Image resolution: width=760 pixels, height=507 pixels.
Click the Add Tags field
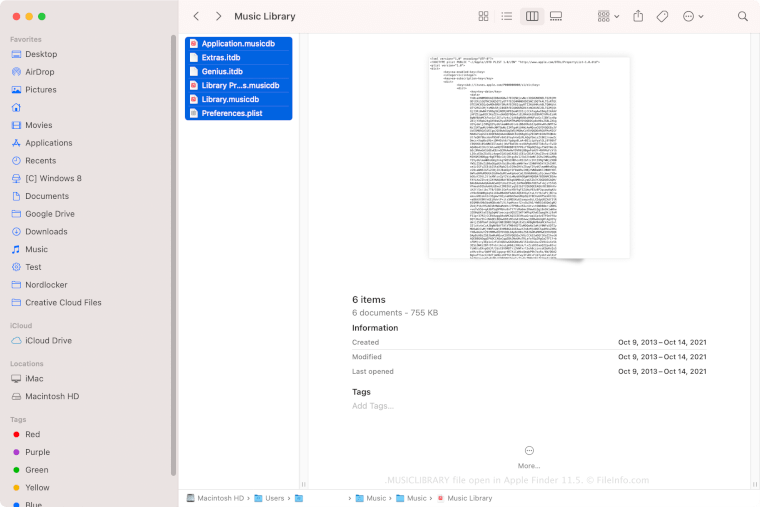[373, 406]
